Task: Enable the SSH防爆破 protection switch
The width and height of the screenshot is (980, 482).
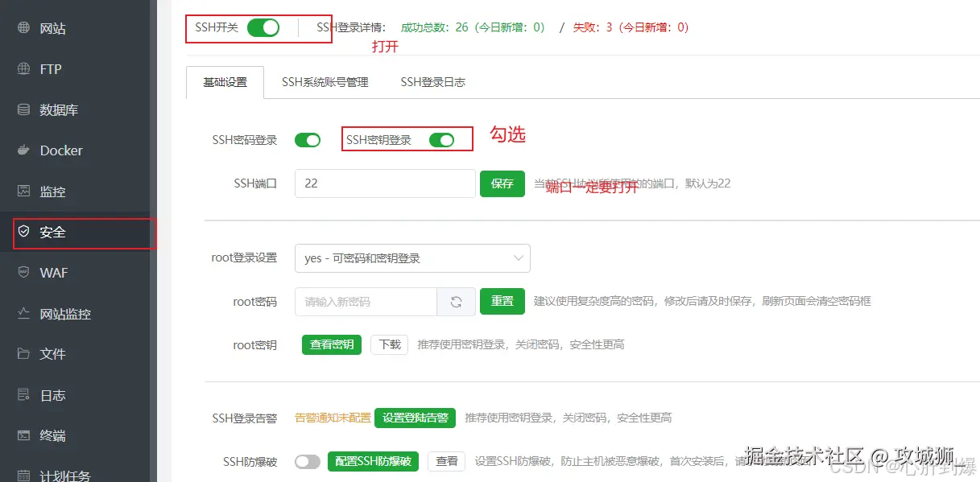Action: [307, 461]
